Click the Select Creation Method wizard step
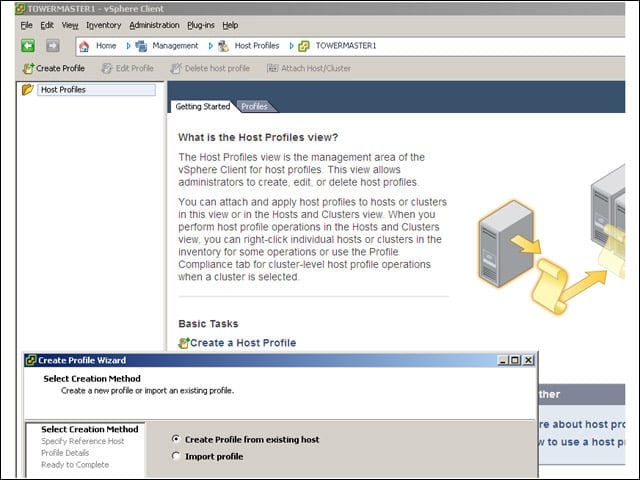The height and width of the screenshot is (480, 640). tap(90, 429)
